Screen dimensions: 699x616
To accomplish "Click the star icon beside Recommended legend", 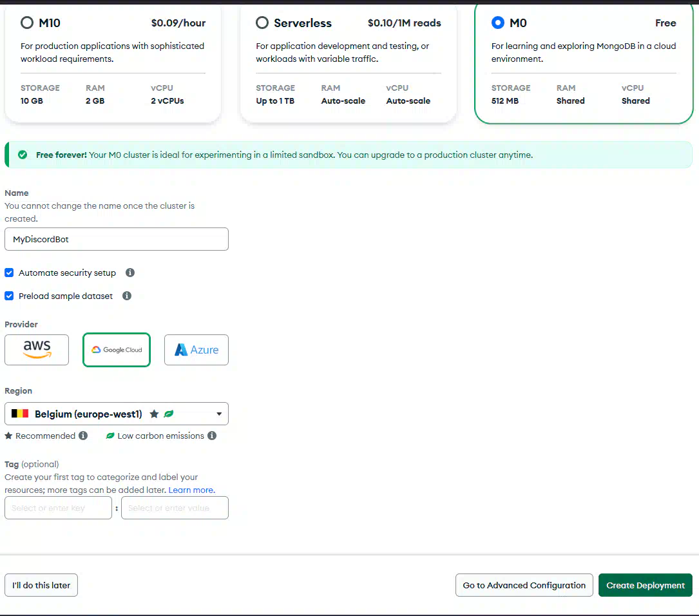I will point(8,436).
